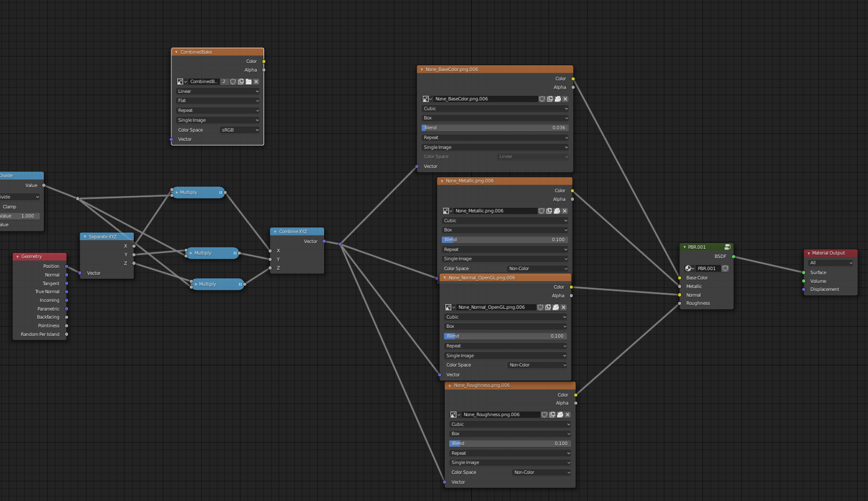Click Material Output Surface input socket
This screenshot has height=501, width=868.
pyautogui.click(x=804, y=272)
